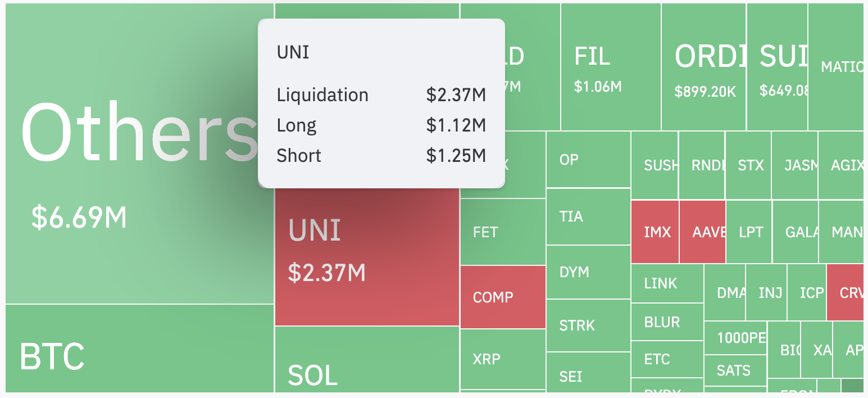Select the red CRV tile
This screenshot has width=868, height=398.
845,292
